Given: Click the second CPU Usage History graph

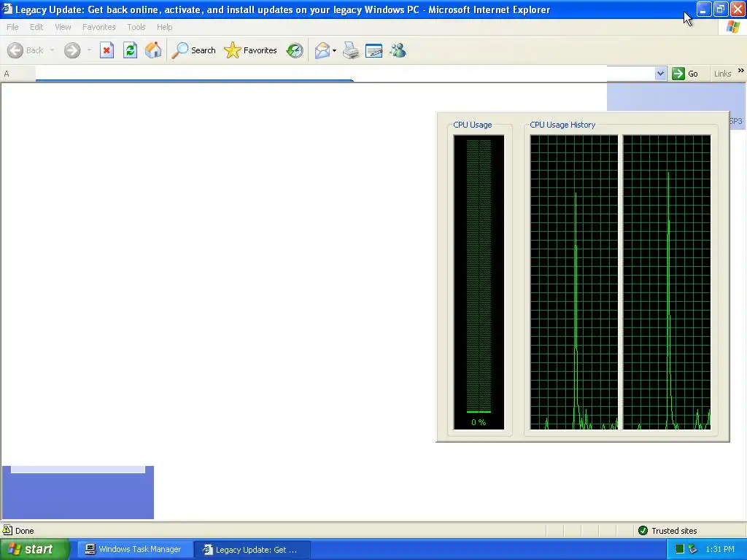Looking at the screenshot, I should pos(667,282).
